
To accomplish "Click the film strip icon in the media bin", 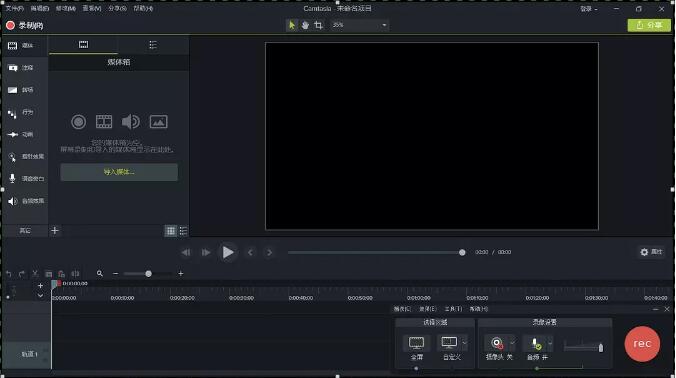I will (104, 122).
